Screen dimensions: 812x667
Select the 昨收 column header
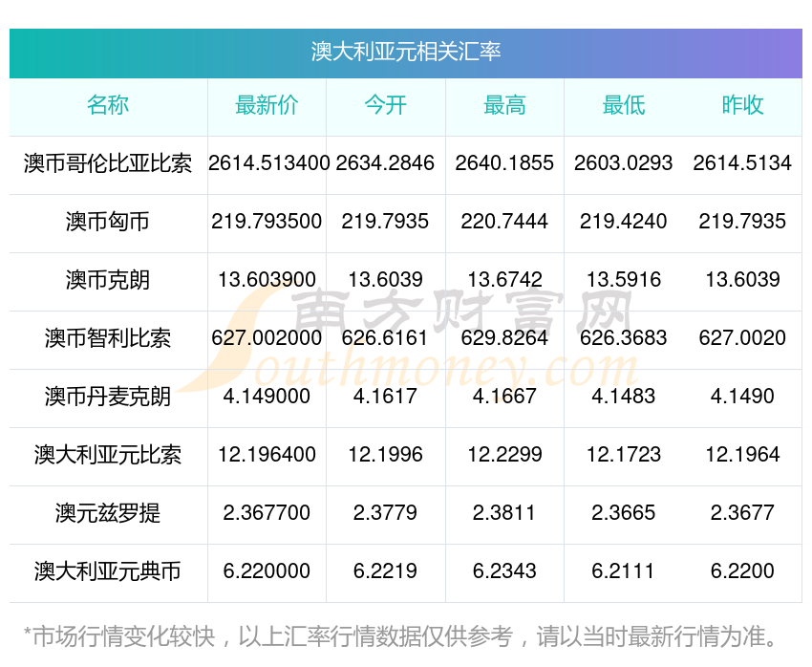[742, 105]
